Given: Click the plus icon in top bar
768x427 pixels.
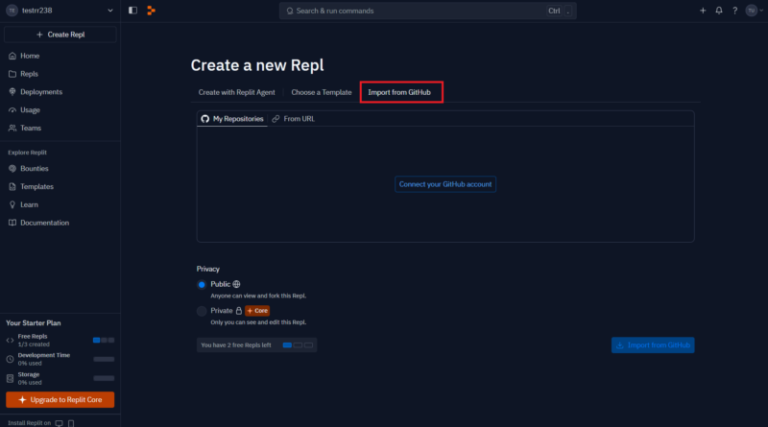Looking at the screenshot, I should pos(702,10).
